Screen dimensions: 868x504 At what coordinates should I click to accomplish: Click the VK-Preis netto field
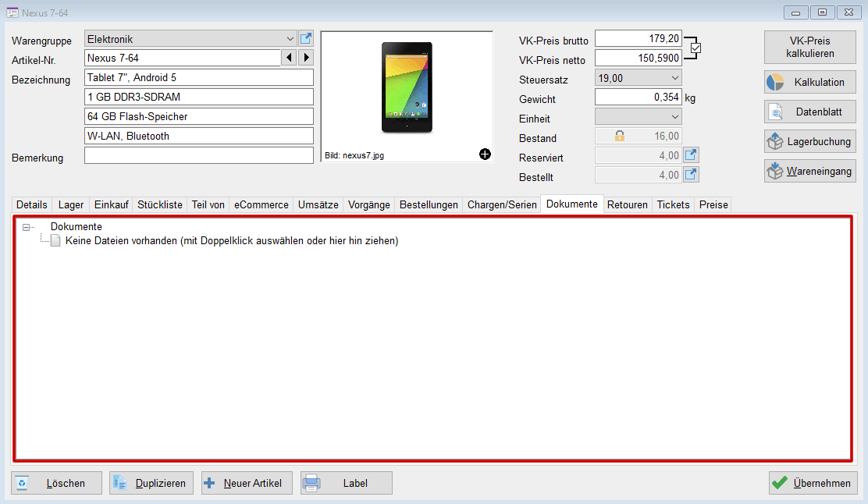[639, 58]
